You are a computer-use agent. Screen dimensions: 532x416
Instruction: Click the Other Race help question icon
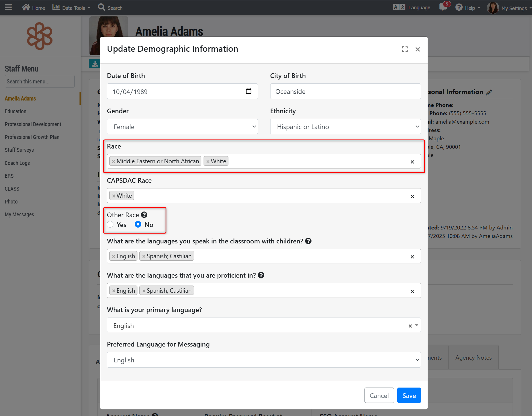[x=144, y=215]
